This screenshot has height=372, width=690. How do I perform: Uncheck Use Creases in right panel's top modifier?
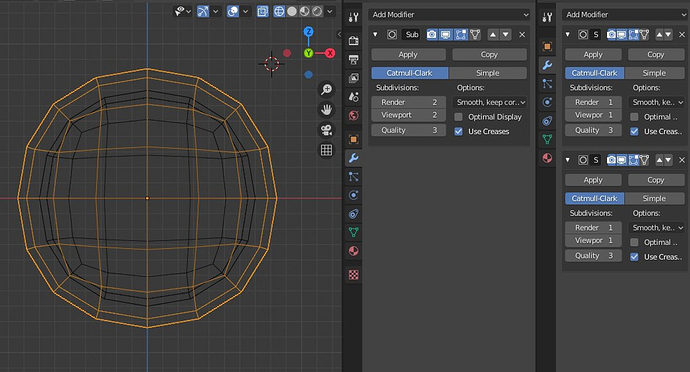(634, 131)
